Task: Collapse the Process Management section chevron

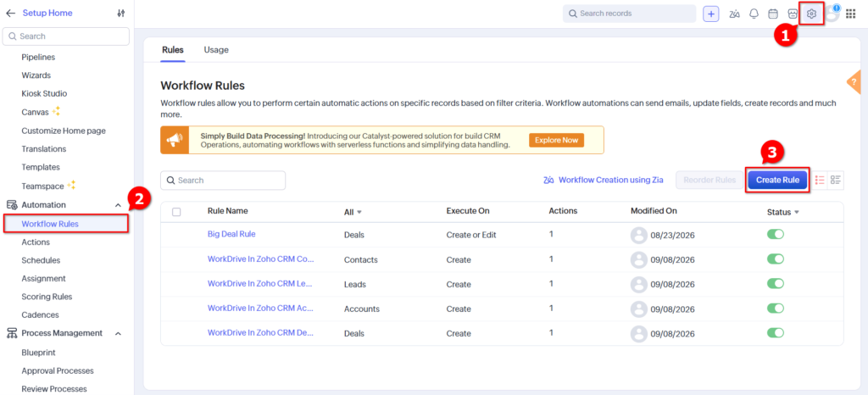Action: 118,334
